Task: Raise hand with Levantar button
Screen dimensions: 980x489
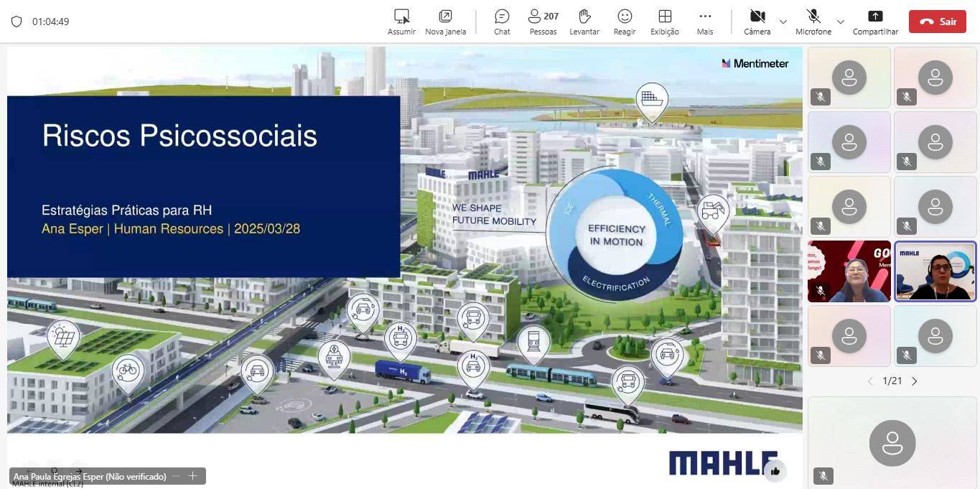Action: tap(584, 21)
